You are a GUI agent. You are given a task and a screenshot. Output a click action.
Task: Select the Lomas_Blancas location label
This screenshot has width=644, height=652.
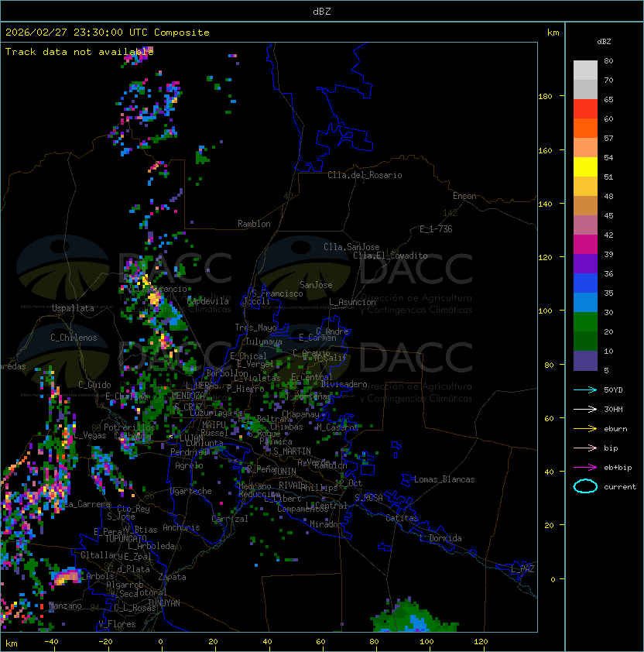[x=444, y=479]
